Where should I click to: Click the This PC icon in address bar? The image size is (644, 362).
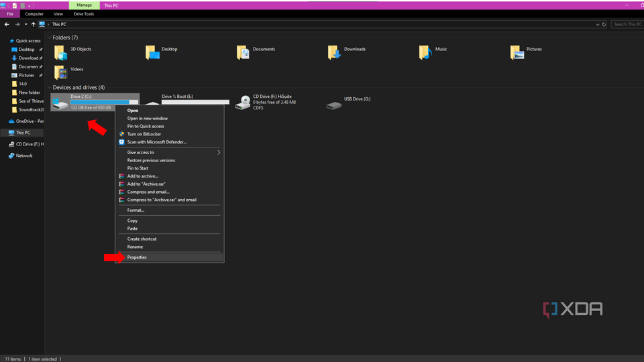[x=42, y=24]
